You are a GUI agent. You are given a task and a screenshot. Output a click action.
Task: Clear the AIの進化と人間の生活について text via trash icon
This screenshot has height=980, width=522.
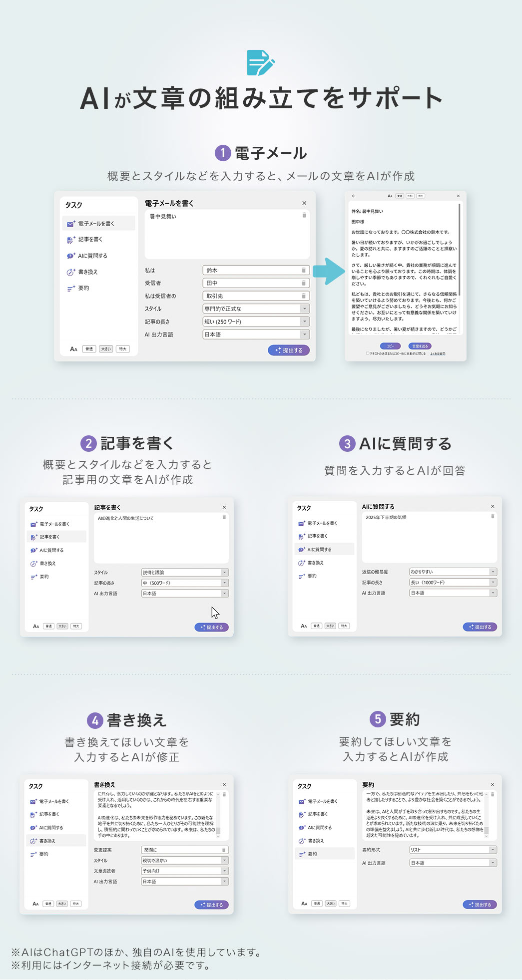[224, 517]
